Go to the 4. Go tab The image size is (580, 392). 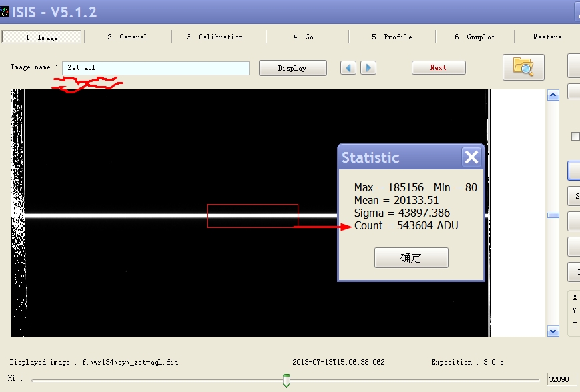tap(303, 37)
